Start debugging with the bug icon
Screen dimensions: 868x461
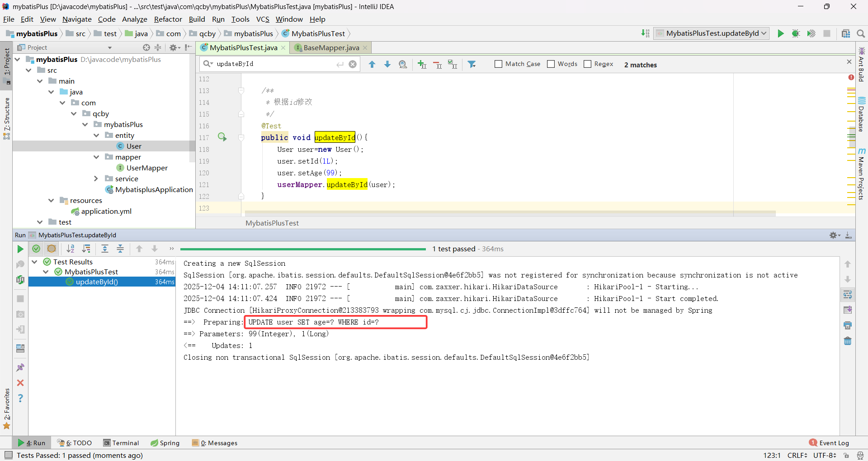796,33
